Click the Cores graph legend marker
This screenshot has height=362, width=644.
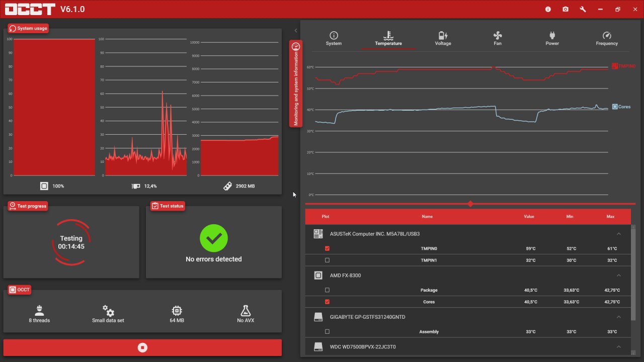click(615, 107)
